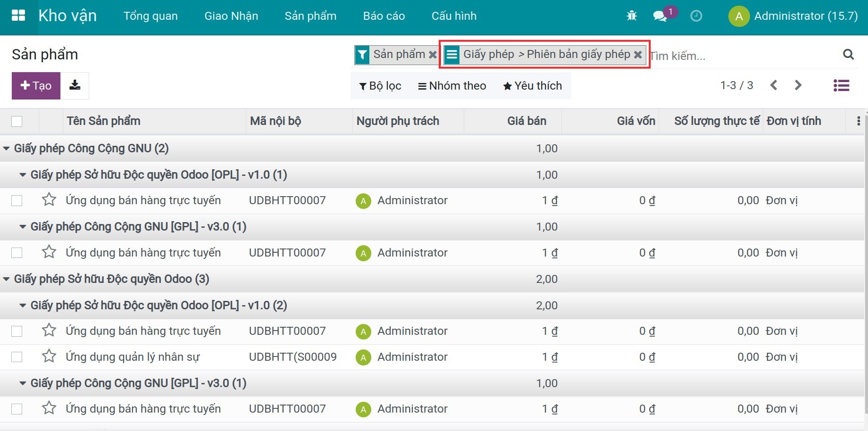Open the activities clock icon

pos(696,16)
